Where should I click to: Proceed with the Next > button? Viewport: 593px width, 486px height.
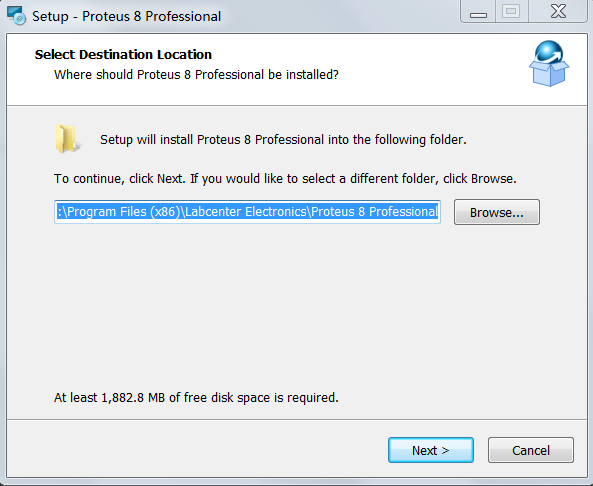(x=431, y=450)
